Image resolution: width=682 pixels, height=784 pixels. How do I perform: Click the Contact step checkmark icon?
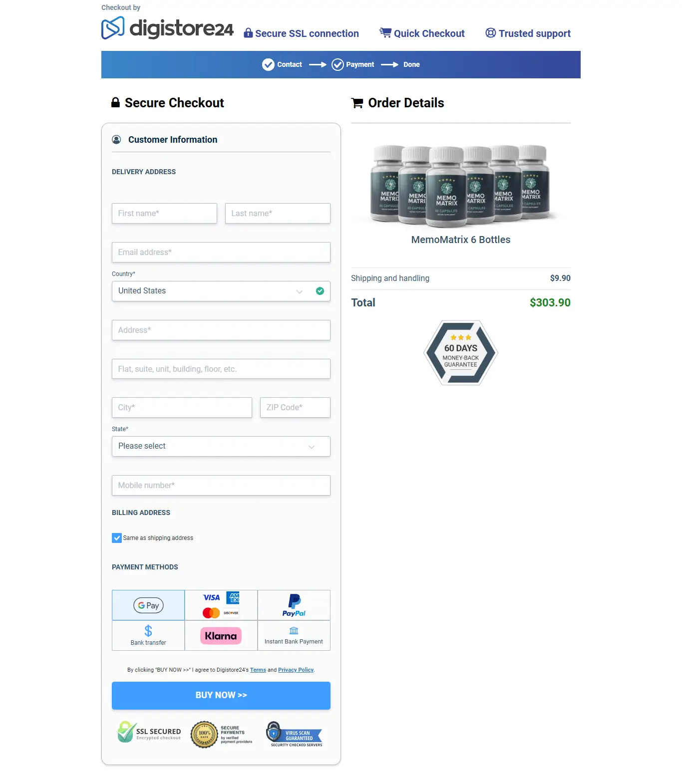(x=268, y=64)
